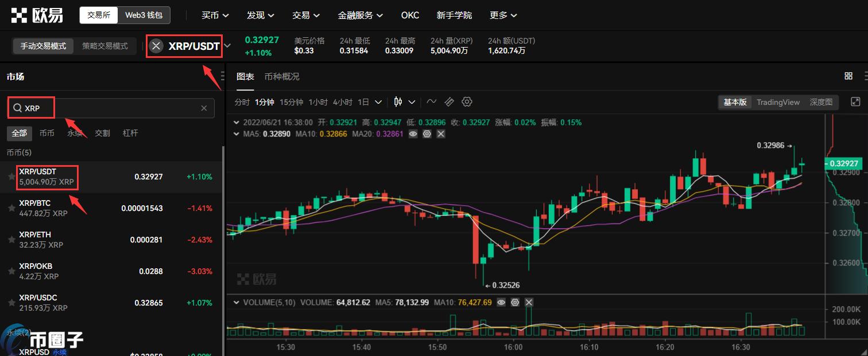Remove the MA indicator

click(x=441, y=134)
